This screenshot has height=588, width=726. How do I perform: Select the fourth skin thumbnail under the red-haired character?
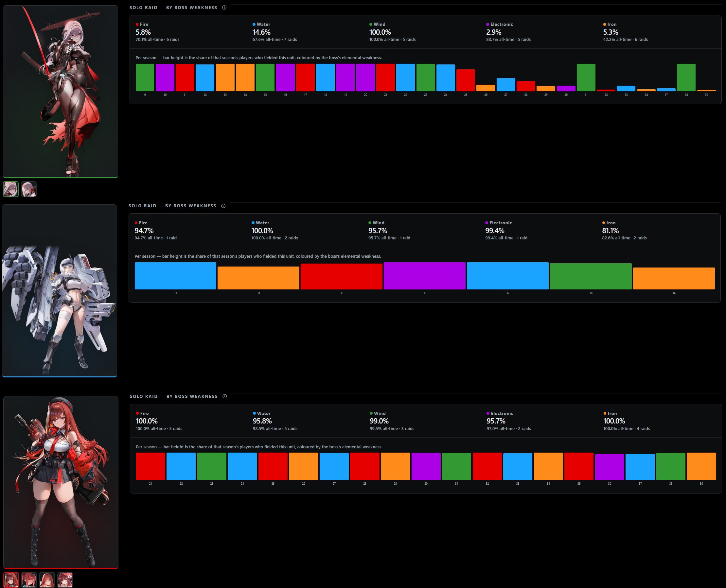(65, 579)
